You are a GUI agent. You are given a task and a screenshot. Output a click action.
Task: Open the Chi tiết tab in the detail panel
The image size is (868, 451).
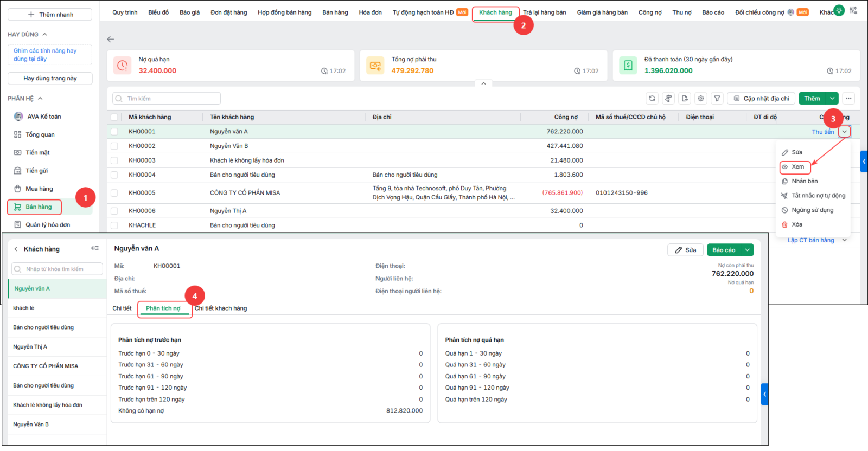click(122, 308)
